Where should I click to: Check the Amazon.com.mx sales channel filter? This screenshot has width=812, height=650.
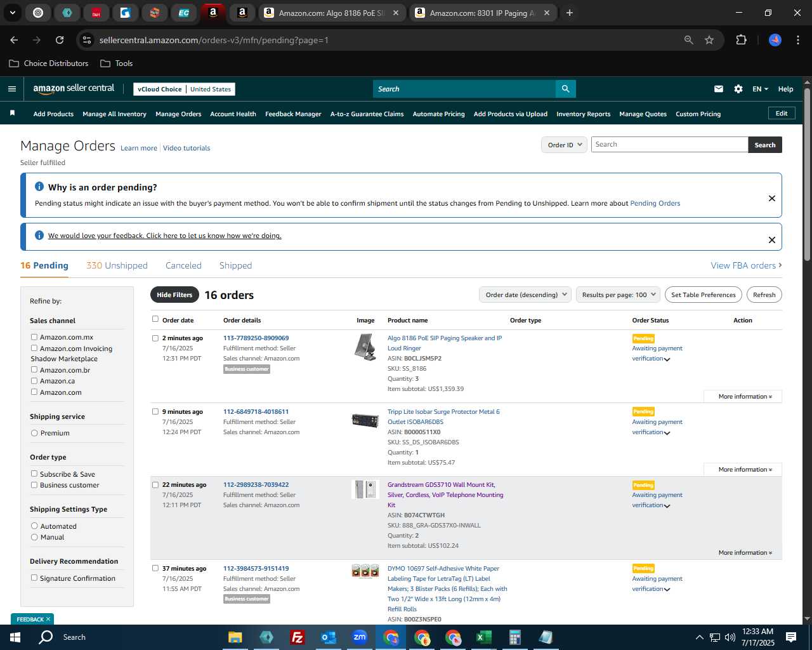tap(34, 337)
